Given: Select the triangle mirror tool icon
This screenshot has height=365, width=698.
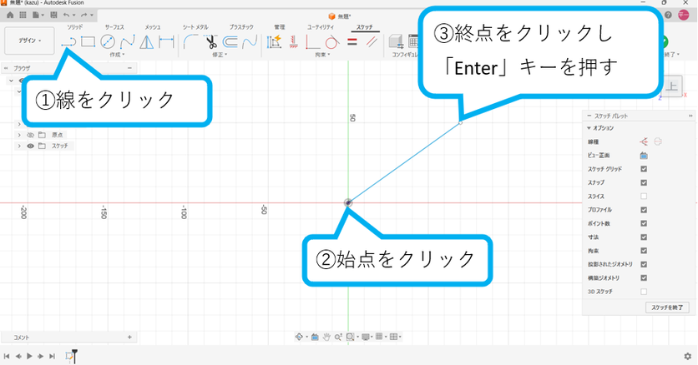Looking at the screenshot, I should 146,42.
